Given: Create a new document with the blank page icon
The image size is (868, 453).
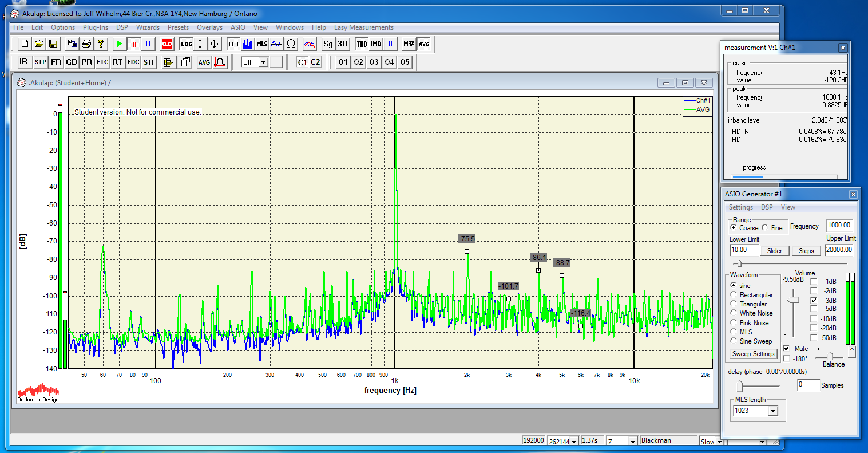Looking at the screenshot, I should (x=25, y=44).
